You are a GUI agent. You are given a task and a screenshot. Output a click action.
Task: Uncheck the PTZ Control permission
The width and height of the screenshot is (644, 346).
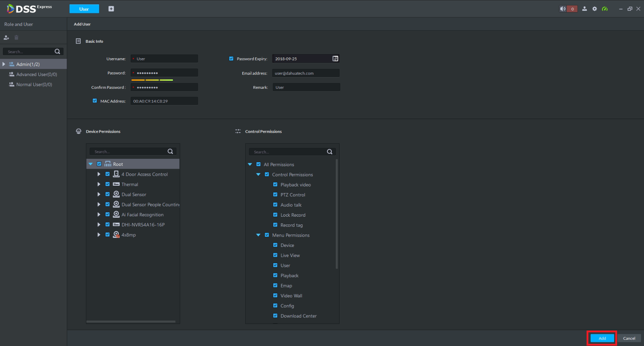[275, 195]
